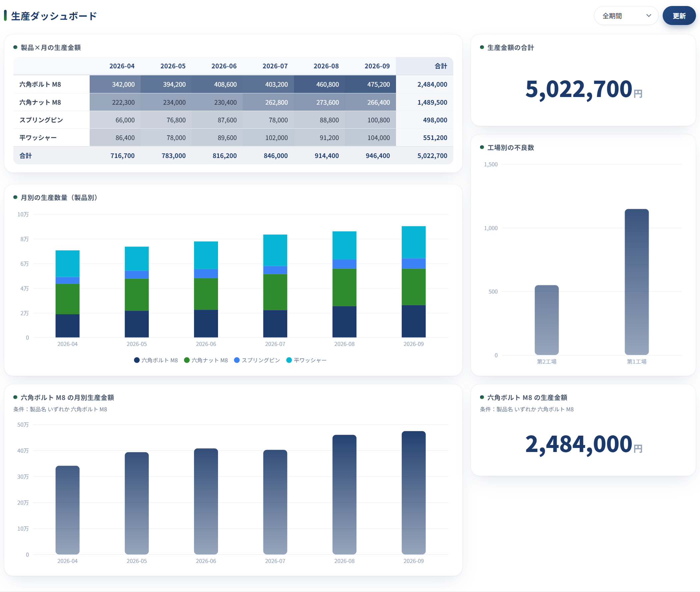
Task: Click the cell value 460,800
Action: pos(319,84)
